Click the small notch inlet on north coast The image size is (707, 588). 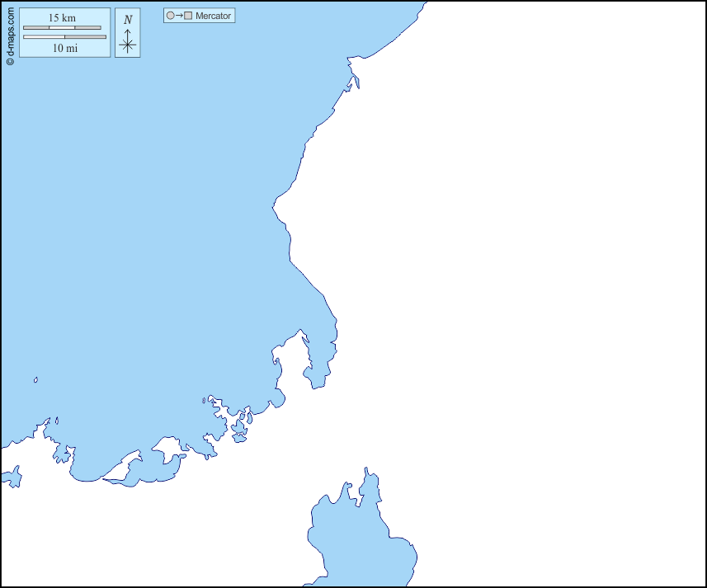(x=355, y=80)
